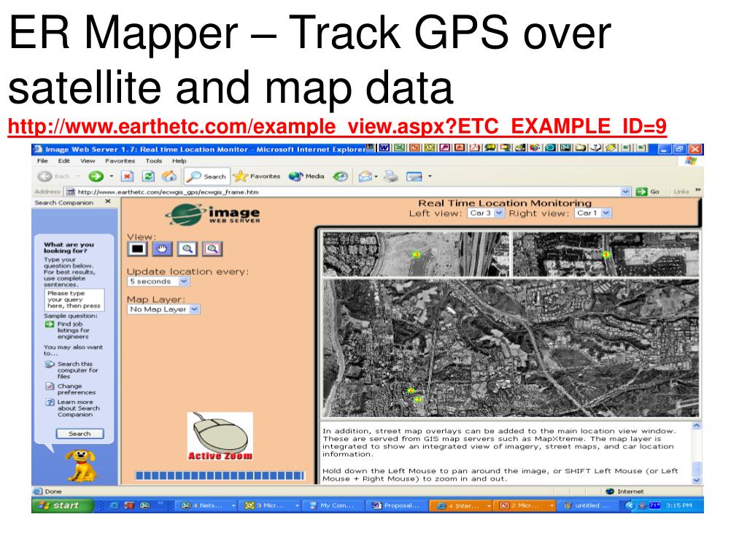Click the description text scrollbar down arrow
The width and height of the screenshot is (747, 560).
coord(696,480)
